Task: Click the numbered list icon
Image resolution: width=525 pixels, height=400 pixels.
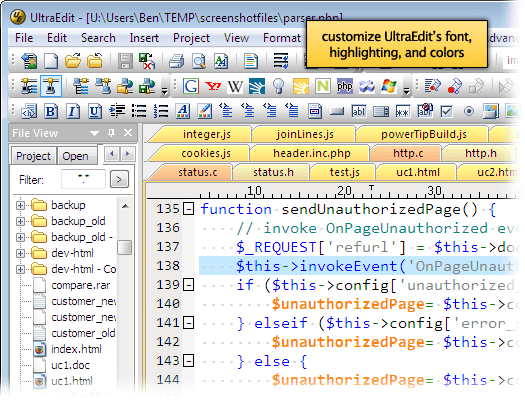Action: [161, 111]
